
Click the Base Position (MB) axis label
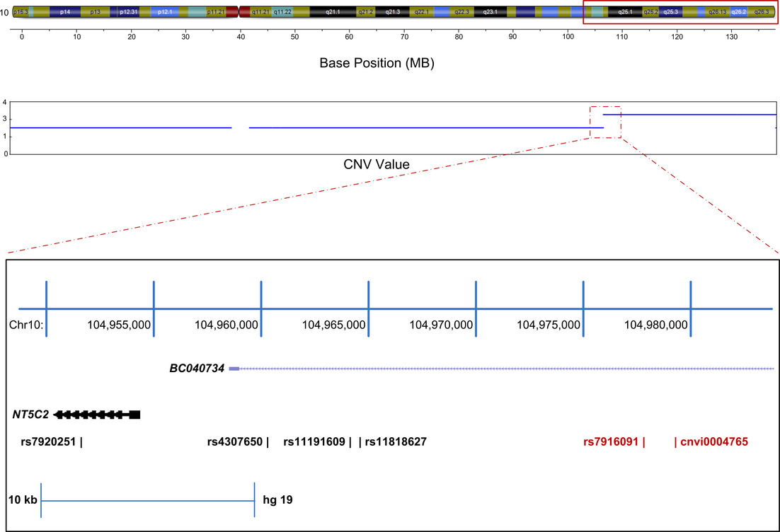tap(377, 63)
